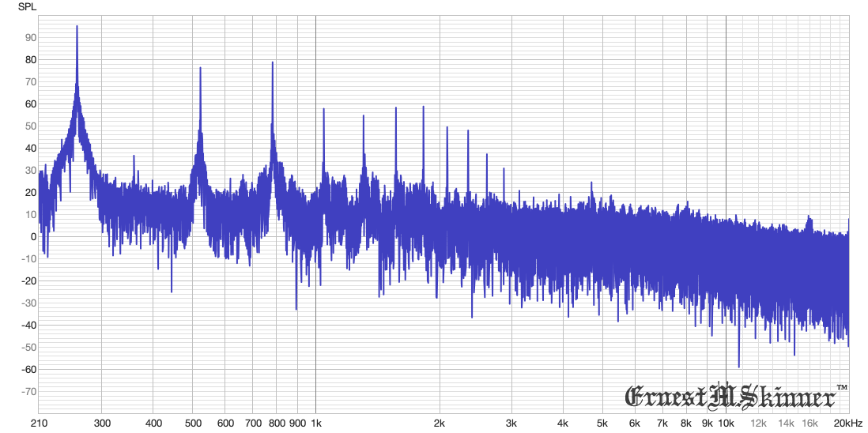Image resolution: width=868 pixels, height=433 pixels.
Task: Click the 4k frequency axis label
Action: coord(564,423)
